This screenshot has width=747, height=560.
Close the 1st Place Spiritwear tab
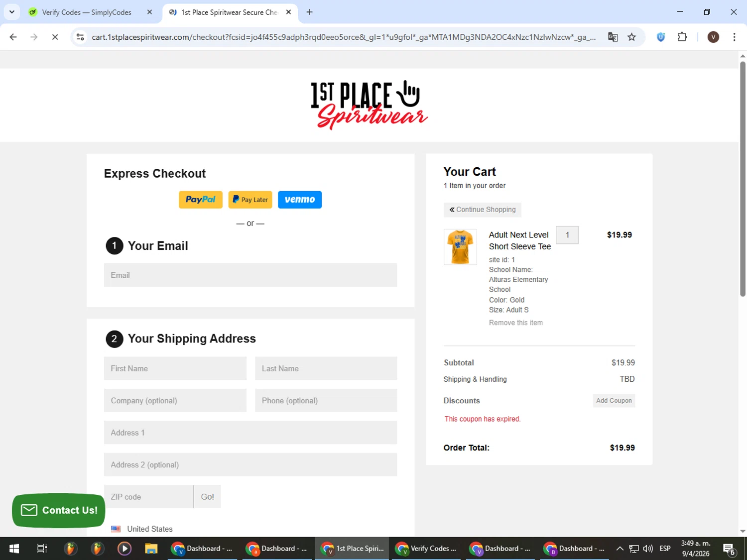point(288,12)
